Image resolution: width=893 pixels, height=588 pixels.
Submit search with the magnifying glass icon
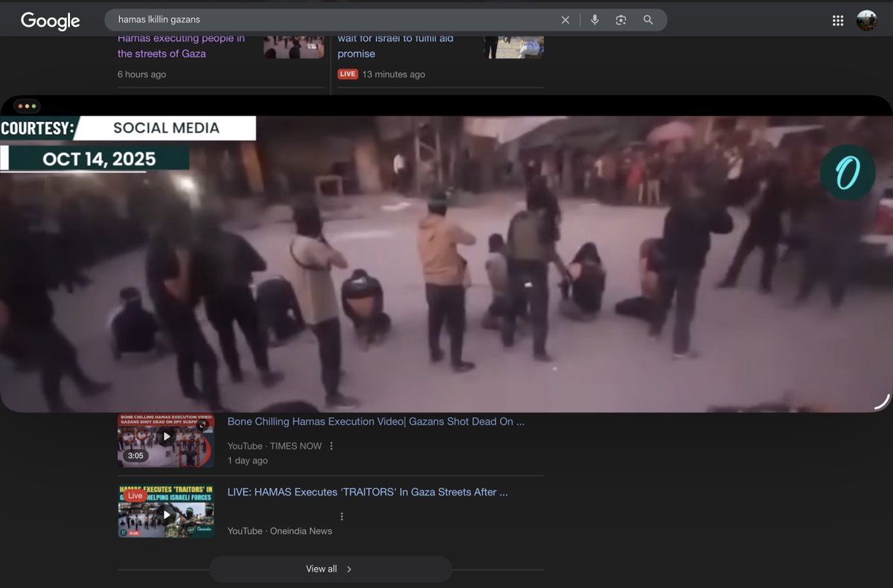point(648,20)
